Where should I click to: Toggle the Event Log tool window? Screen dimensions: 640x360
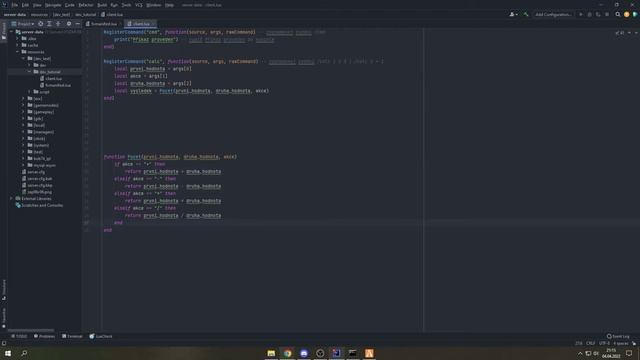click(618, 336)
